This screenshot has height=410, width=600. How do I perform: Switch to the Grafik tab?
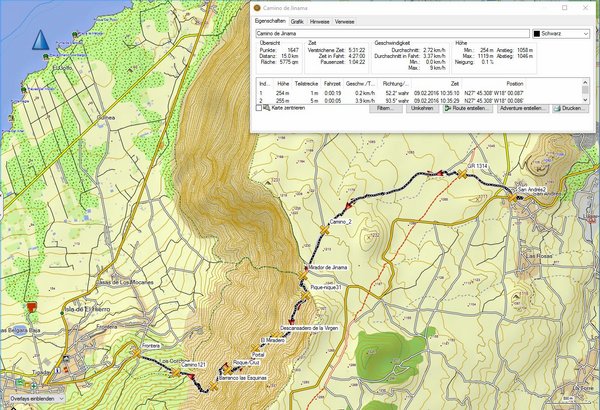click(297, 19)
